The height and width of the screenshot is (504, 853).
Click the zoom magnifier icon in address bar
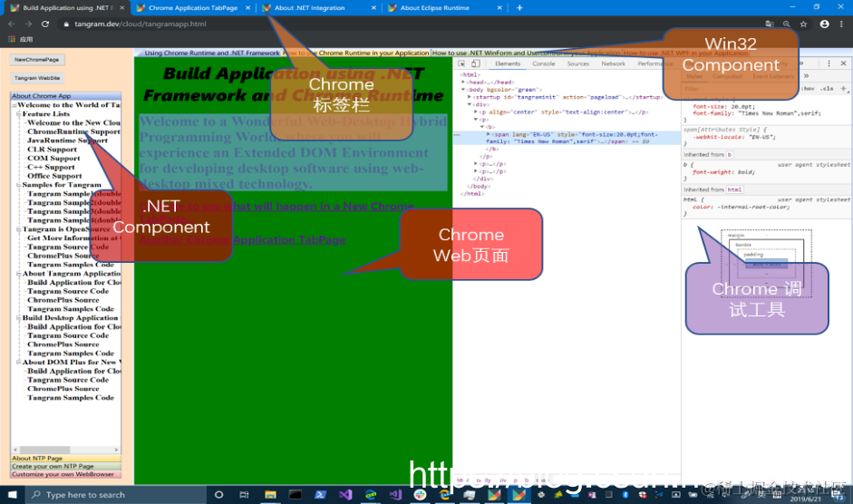(x=786, y=24)
